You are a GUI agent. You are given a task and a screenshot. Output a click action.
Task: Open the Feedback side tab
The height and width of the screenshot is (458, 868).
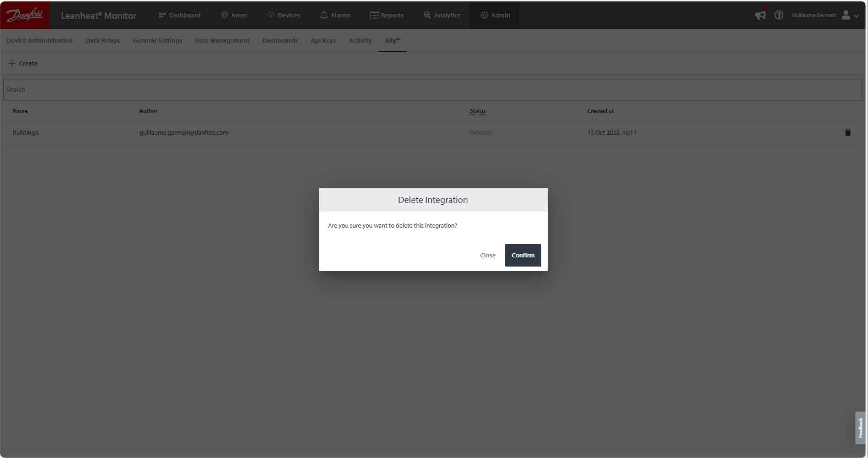pyautogui.click(x=860, y=427)
